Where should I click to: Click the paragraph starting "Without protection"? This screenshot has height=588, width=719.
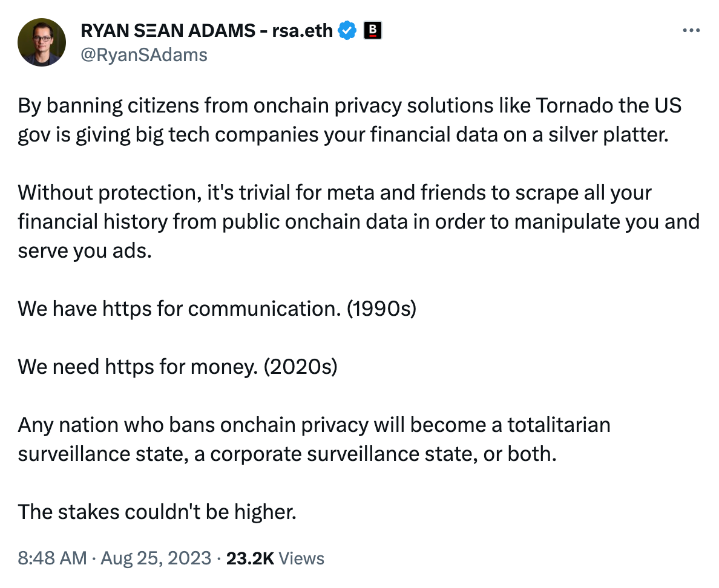click(x=357, y=221)
